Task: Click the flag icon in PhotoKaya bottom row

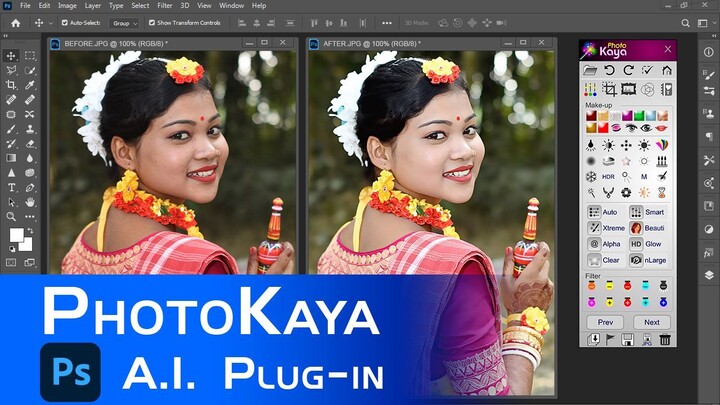Action: coord(610,339)
